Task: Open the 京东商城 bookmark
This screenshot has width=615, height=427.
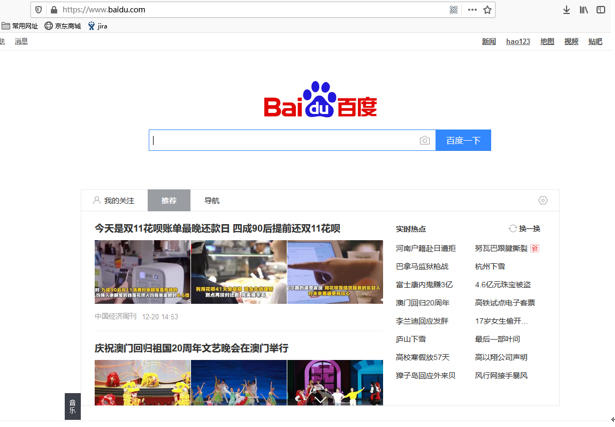Action: click(62, 26)
